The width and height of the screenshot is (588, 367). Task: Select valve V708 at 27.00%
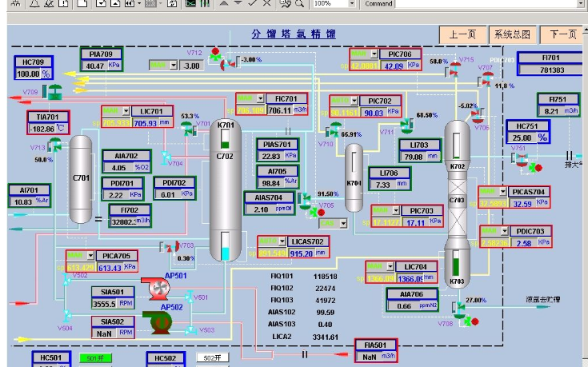460,309
